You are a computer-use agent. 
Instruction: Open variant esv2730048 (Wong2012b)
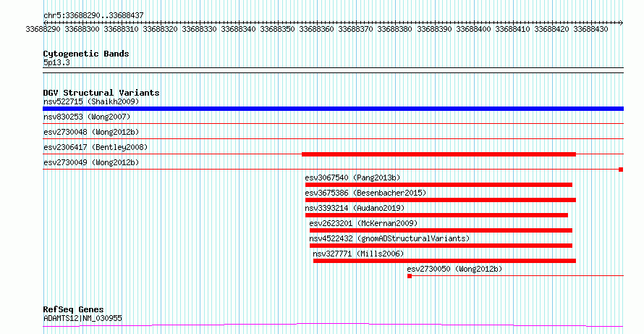point(91,132)
